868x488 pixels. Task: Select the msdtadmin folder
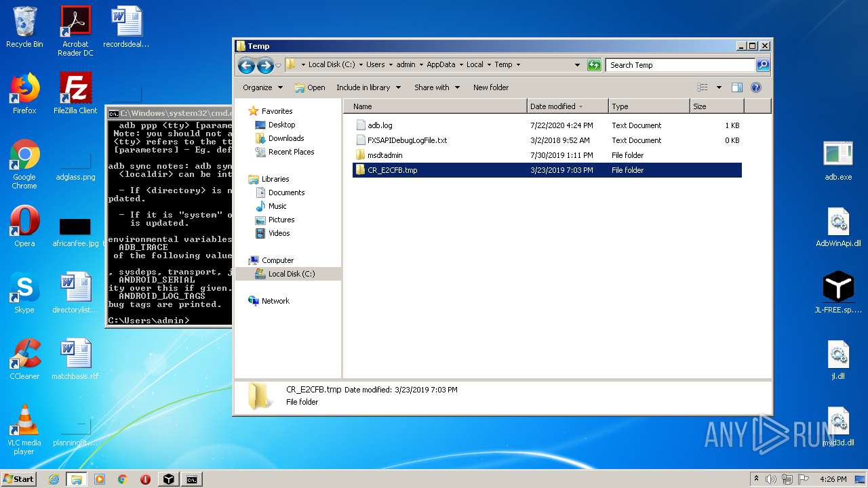[x=547, y=155]
